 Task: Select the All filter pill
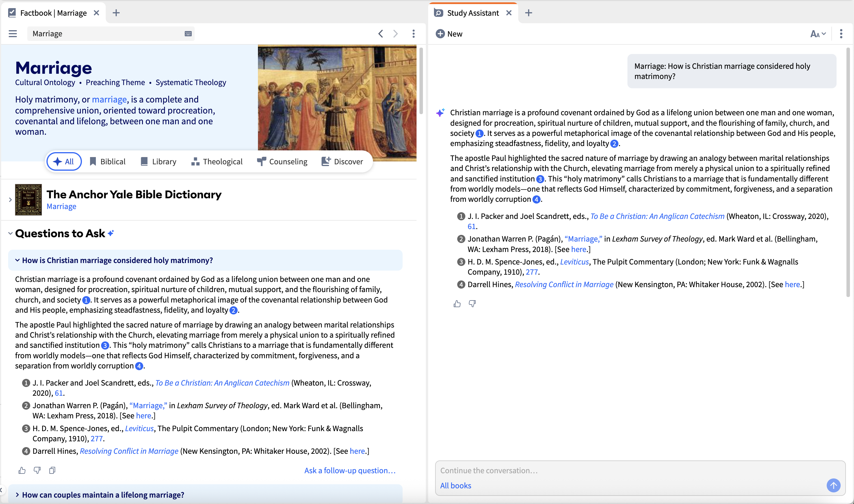[x=64, y=162]
